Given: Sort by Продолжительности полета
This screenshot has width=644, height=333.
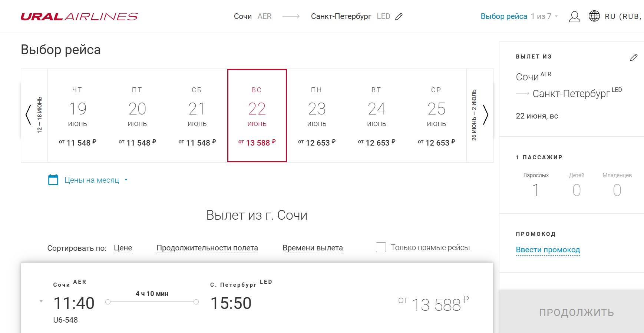Looking at the screenshot, I should (207, 248).
